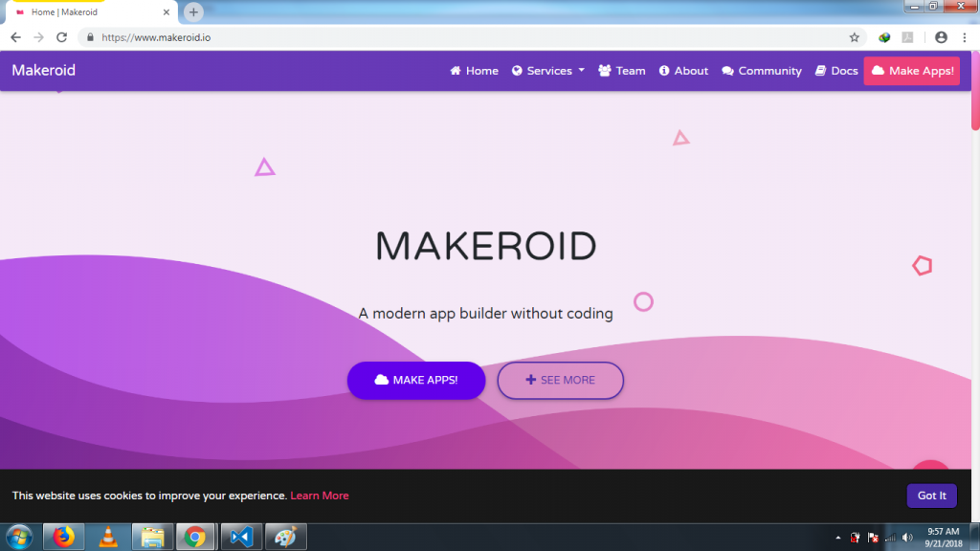Open File Explorer from taskbar
Image resolution: width=980 pixels, height=551 pixels.
152,538
